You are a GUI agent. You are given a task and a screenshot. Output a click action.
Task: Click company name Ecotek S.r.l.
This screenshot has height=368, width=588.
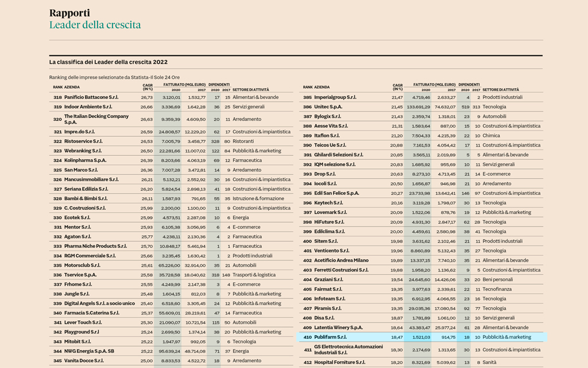click(77, 217)
